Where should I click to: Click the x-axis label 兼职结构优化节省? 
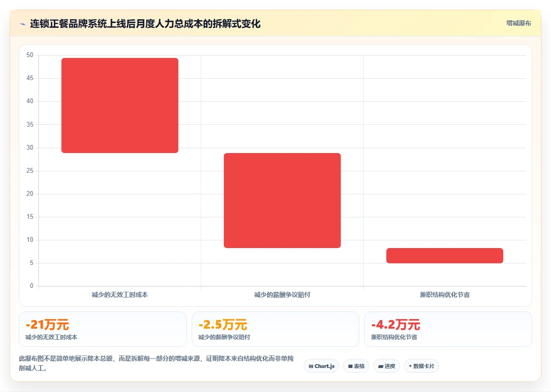(444, 295)
